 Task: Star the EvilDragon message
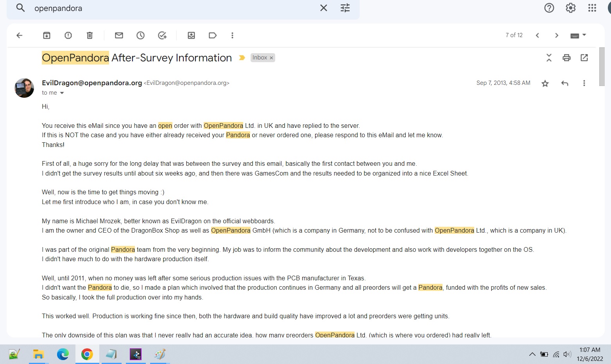[x=545, y=83]
